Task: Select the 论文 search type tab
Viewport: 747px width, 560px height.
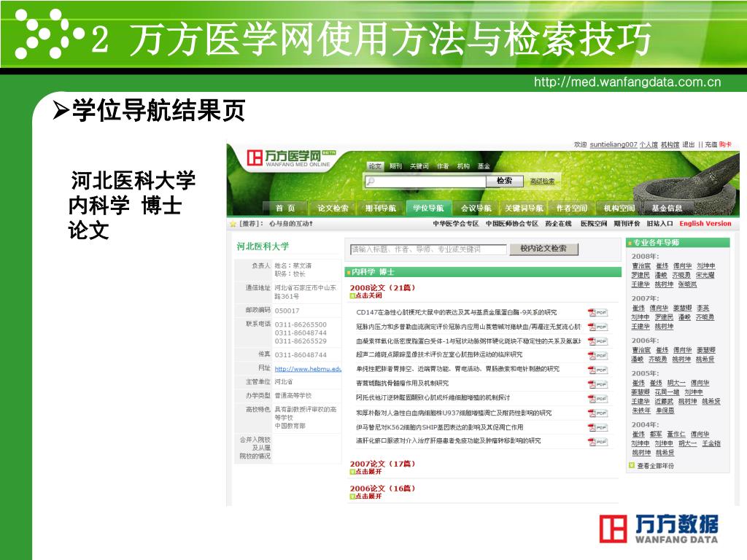Action: tap(376, 166)
